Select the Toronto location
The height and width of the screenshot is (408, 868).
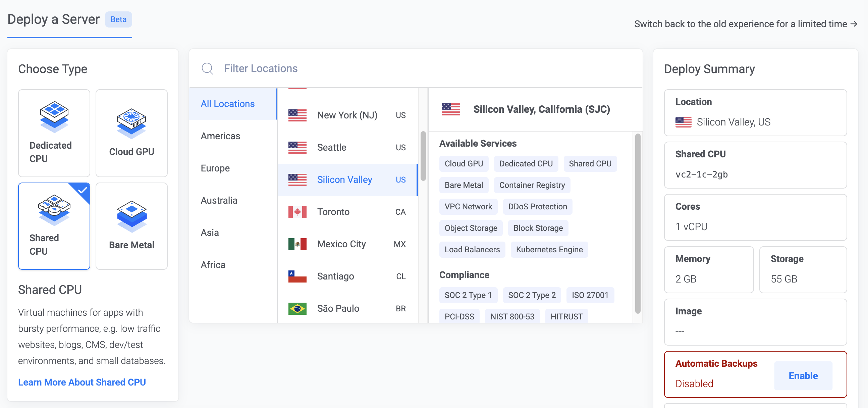pyautogui.click(x=347, y=212)
